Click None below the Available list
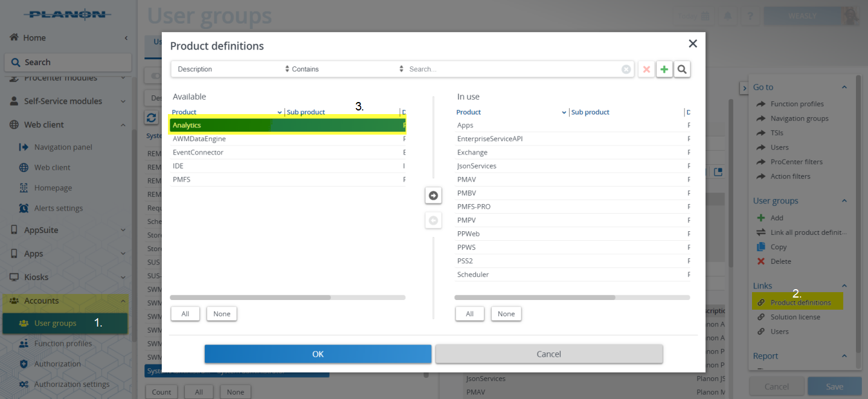Viewport: 868px width, 399px height. [221, 313]
